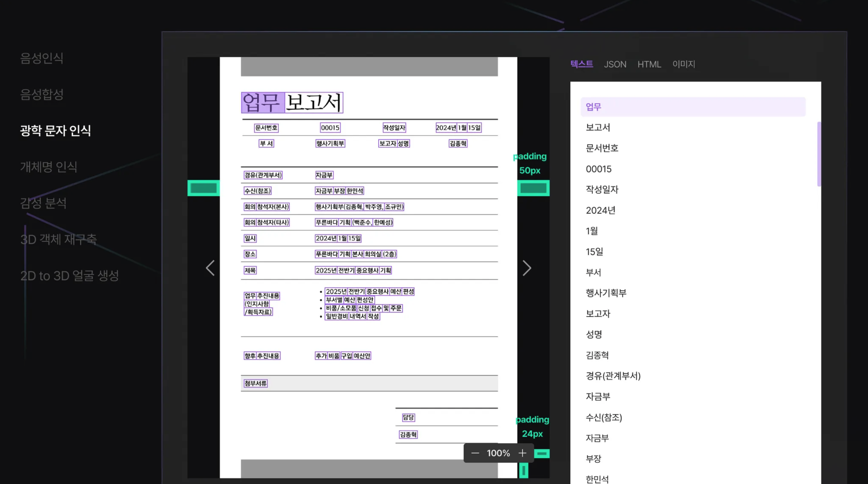Switch to the JSON tab
Image resolution: width=868 pixels, height=484 pixels.
[615, 64]
